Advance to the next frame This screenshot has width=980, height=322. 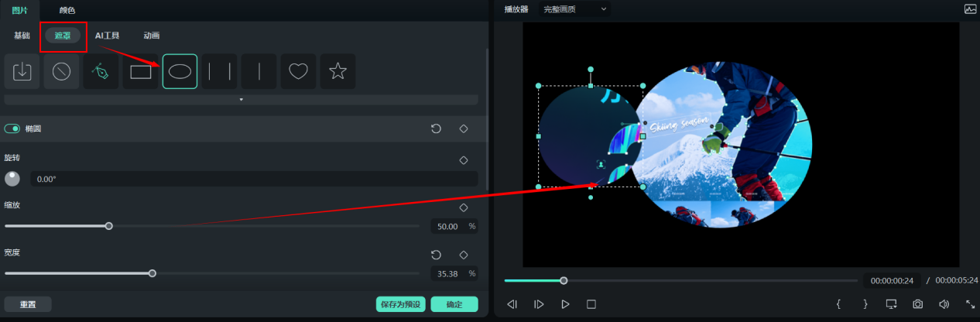pyautogui.click(x=539, y=304)
